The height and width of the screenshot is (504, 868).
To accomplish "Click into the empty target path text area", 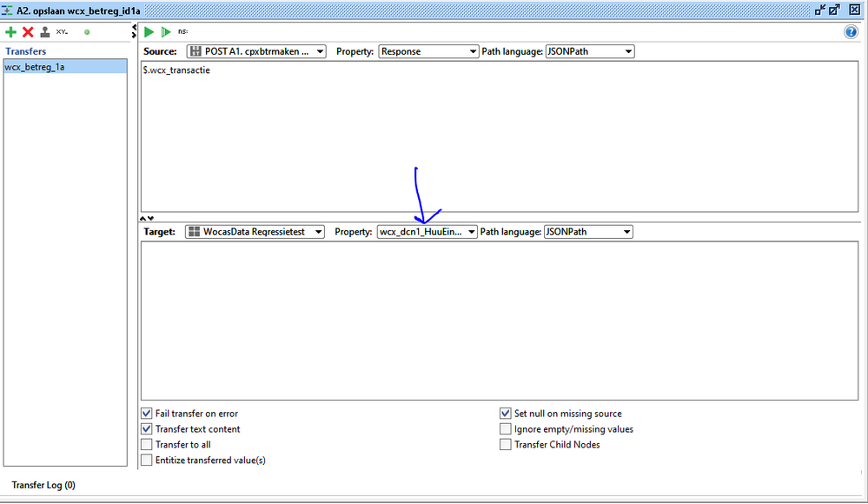I will click(x=500, y=320).
